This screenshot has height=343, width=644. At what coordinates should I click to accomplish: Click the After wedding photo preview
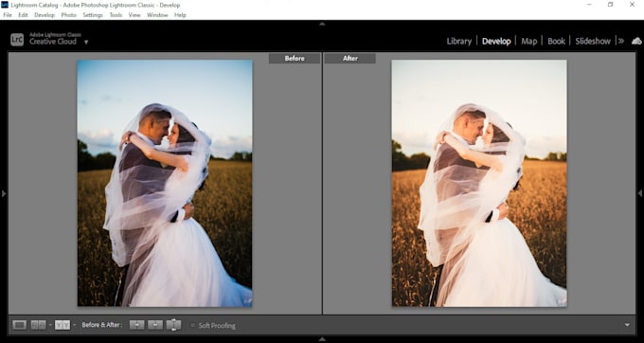[479, 183]
